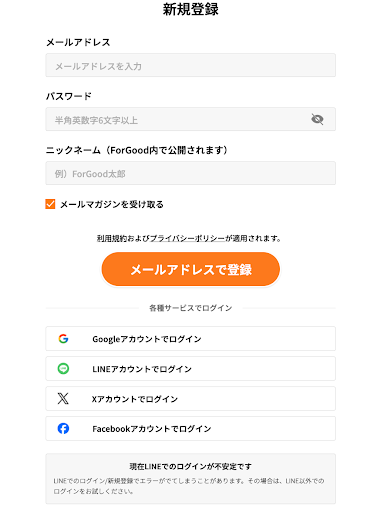Click the blue Facebook logo icon

[x=63, y=428]
